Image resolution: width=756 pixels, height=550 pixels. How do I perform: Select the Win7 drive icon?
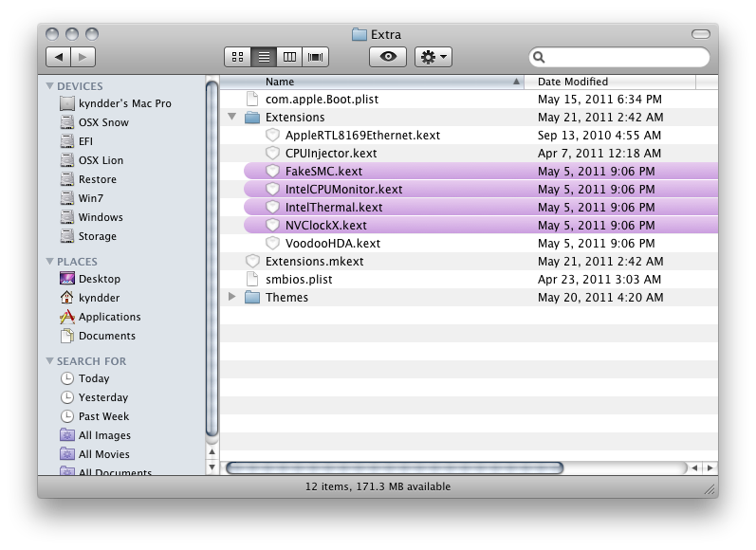click(x=67, y=198)
